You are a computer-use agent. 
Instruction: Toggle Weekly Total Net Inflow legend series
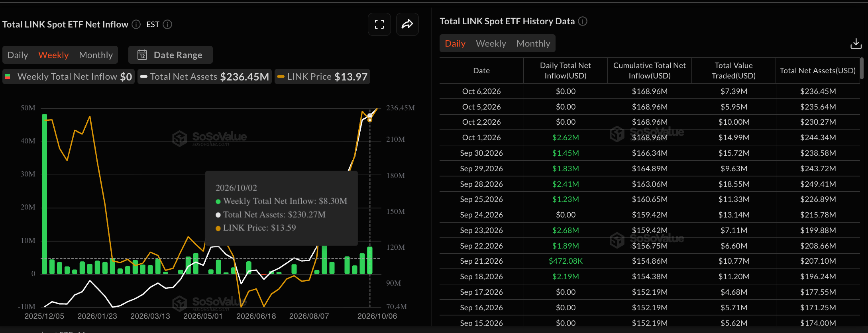(x=69, y=77)
